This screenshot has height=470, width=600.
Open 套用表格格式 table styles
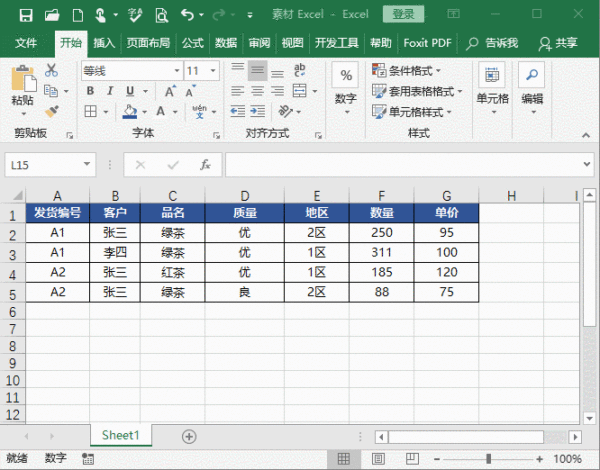pyautogui.click(x=417, y=91)
